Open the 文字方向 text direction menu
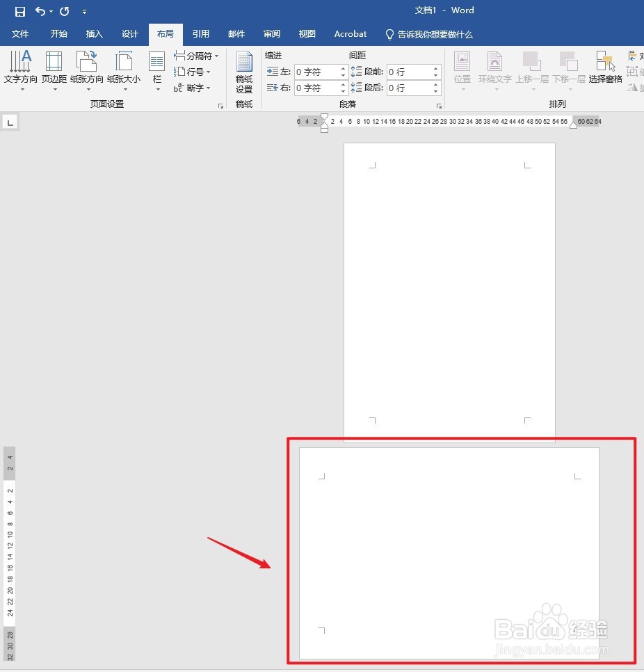Viewport: 644px width, 672px height. 21,70
